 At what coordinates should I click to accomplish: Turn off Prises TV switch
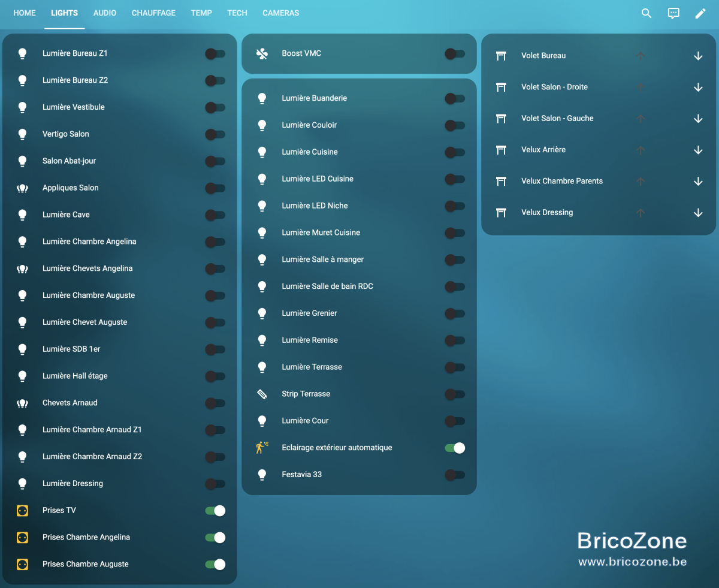pyautogui.click(x=215, y=511)
